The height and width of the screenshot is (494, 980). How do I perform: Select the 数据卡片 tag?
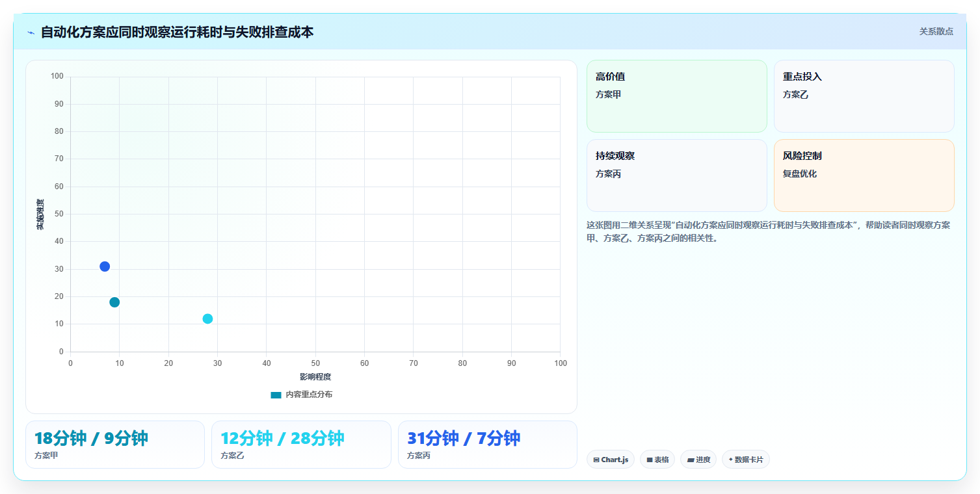[x=746, y=460]
